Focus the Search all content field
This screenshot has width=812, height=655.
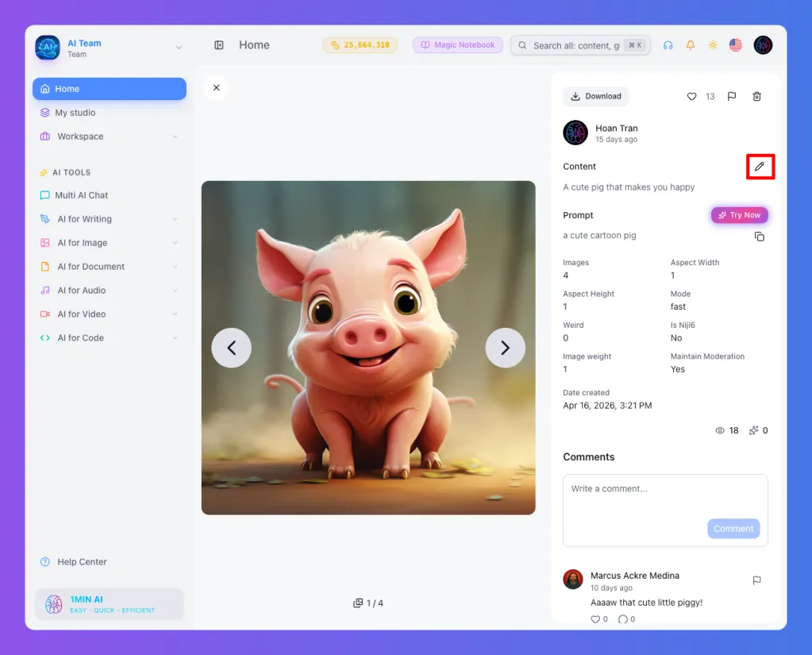pyautogui.click(x=580, y=45)
